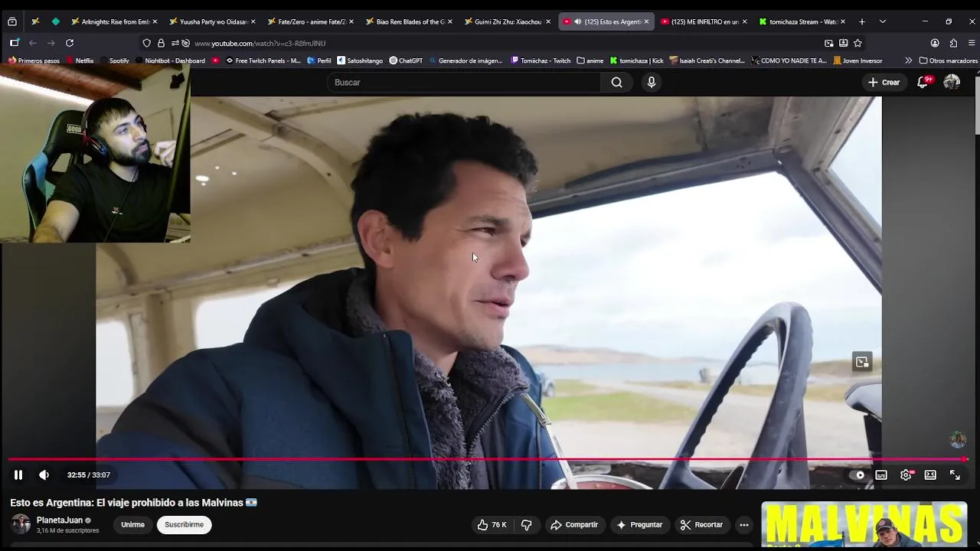Viewport: 980px width, 551px height.
Task: Open the more actions three-dot menu
Action: pyautogui.click(x=744, y=525)
